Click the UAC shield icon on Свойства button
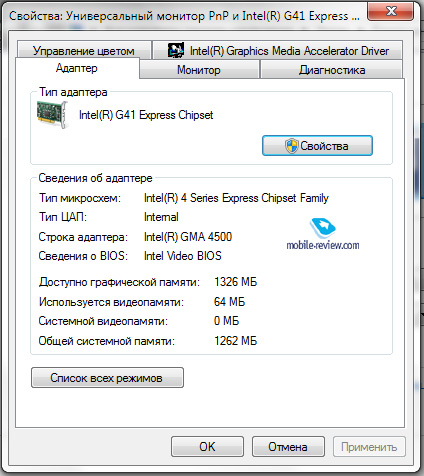Screen dimensions: 424x476 292,146
